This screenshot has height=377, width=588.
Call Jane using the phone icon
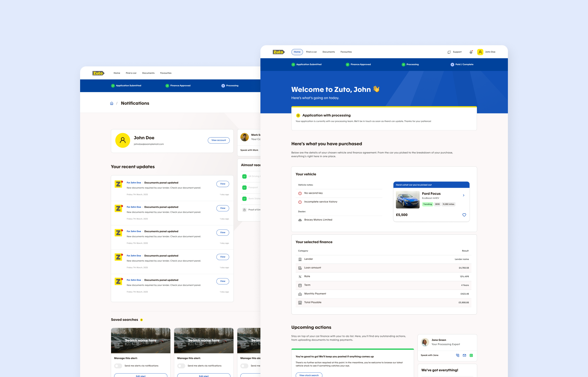coord(458,355)
